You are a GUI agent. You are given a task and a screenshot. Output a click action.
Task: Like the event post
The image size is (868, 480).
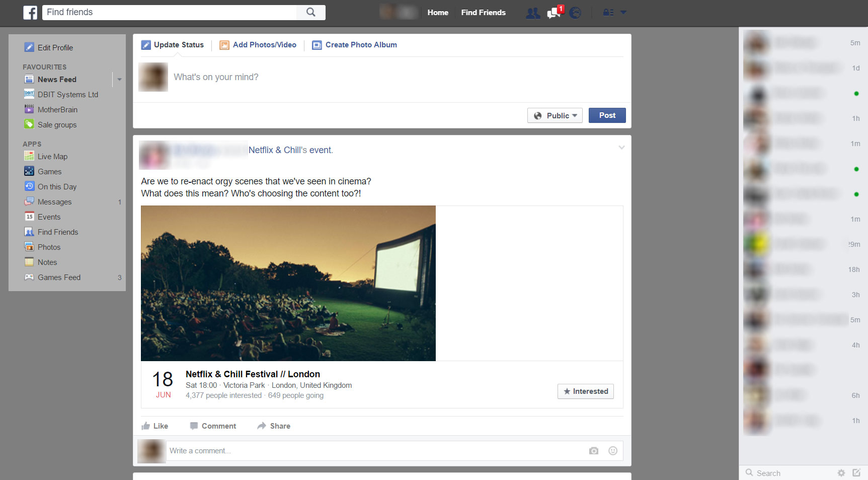pyautogui.click(x=155, y=426)
